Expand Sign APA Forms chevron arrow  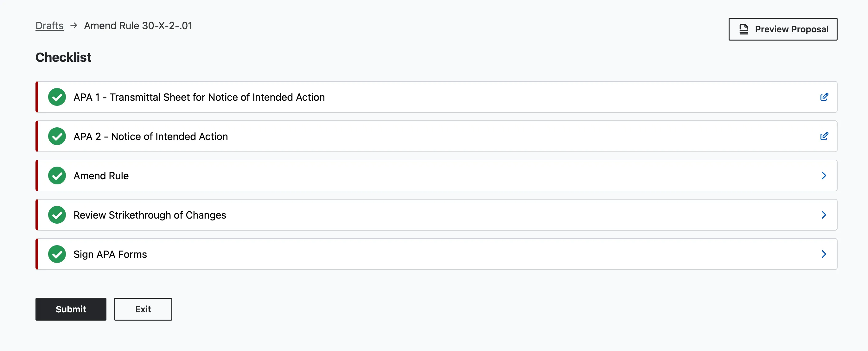pos(824,254)
